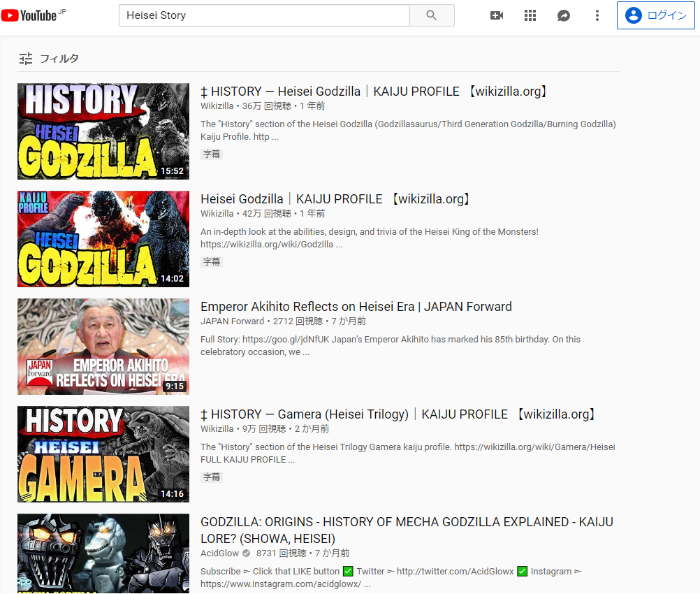Screen dimensions: 700x594
Task: Open title Heisei Godzilla | KAIJU PROFILE
Action: click(336, 199)
